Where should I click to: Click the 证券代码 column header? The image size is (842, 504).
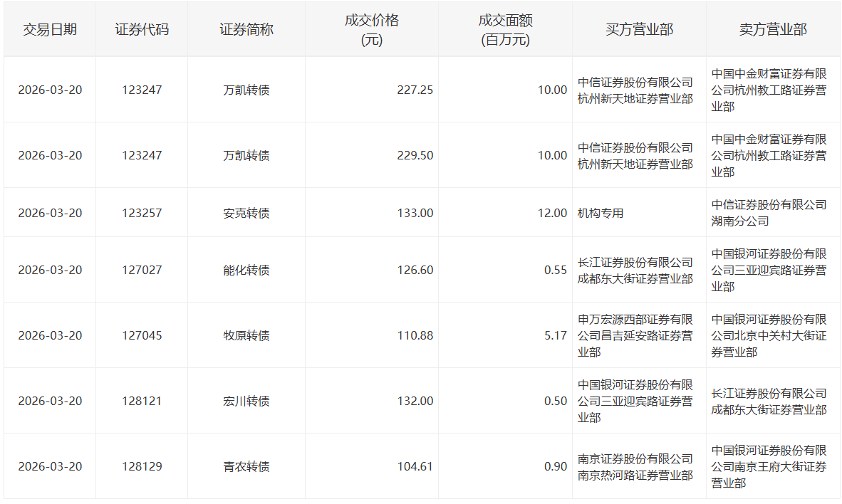coord(142,30)
